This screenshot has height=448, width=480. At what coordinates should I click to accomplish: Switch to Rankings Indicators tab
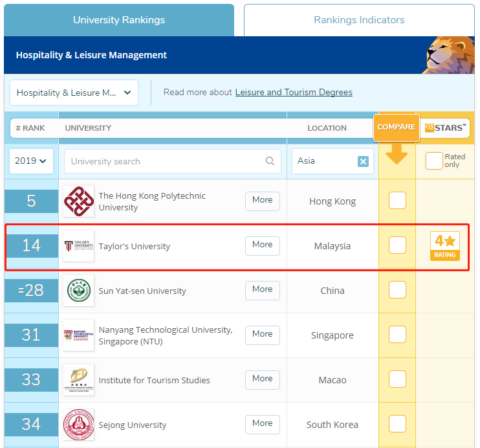pyautogui.click(x=359, y=20)
